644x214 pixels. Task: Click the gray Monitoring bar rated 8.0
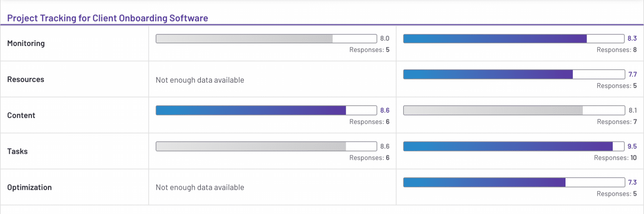266,39
